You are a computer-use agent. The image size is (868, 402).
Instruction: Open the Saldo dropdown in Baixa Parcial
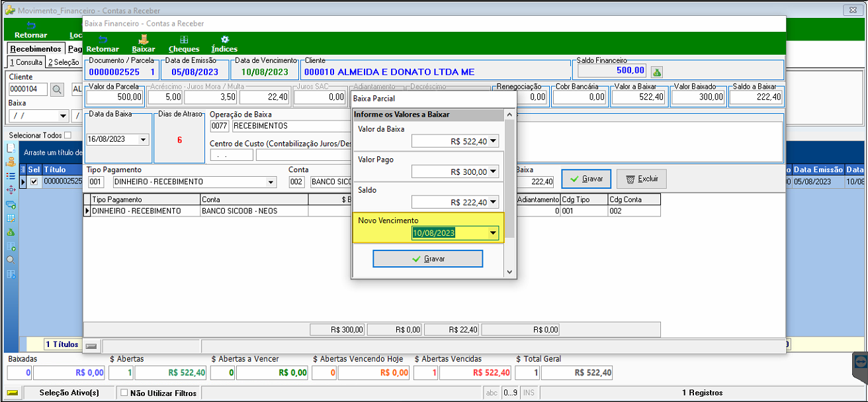click(x=494, y=202)
